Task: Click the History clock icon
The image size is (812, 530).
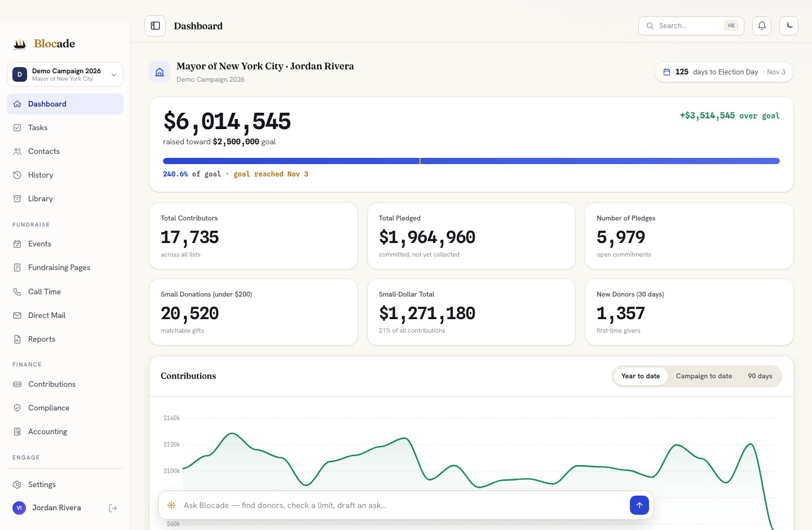Action: click(x=17, y=175)
